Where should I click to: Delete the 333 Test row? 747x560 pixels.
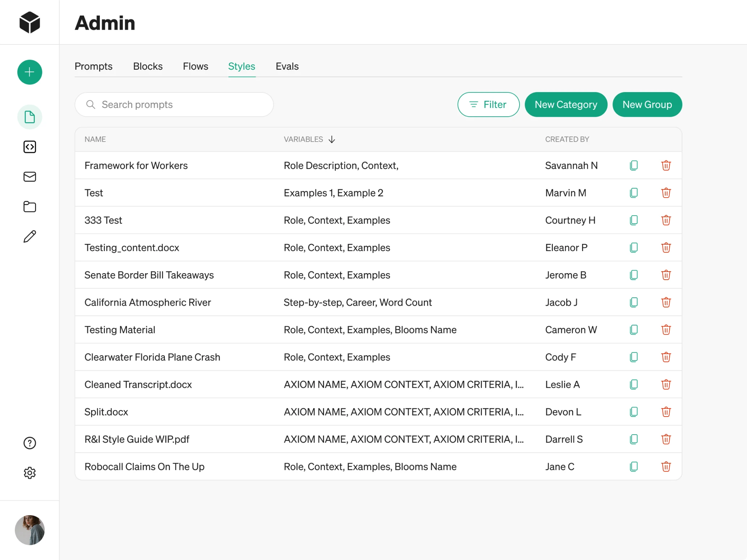[x=666, y=220]
